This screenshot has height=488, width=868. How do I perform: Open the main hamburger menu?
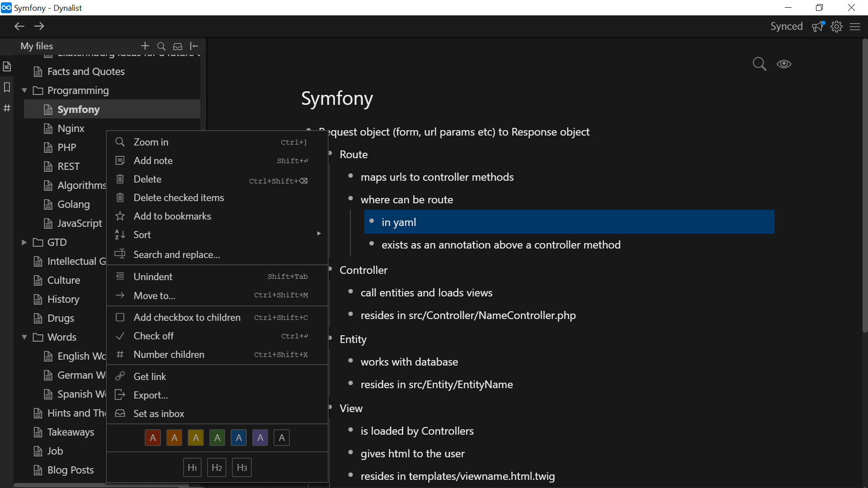click(855, 27)
